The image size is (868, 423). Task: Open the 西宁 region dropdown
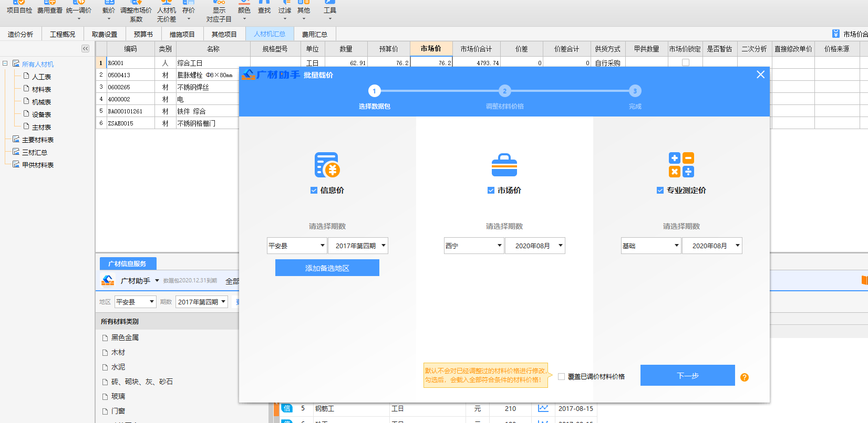474,246
